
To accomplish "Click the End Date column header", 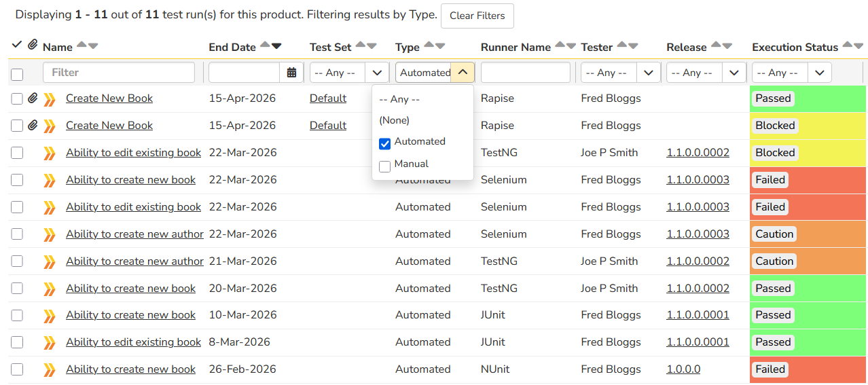I will pyautogui.click(x=232, y=47).
